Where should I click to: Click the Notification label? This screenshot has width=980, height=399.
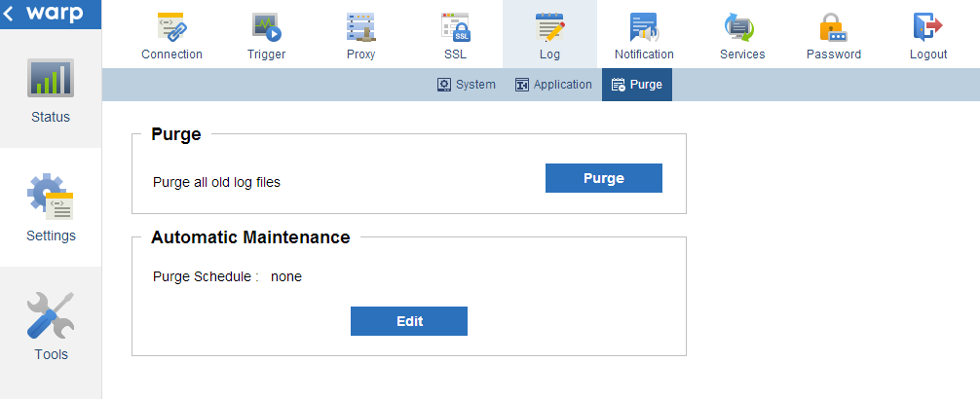tap(644, 54)
